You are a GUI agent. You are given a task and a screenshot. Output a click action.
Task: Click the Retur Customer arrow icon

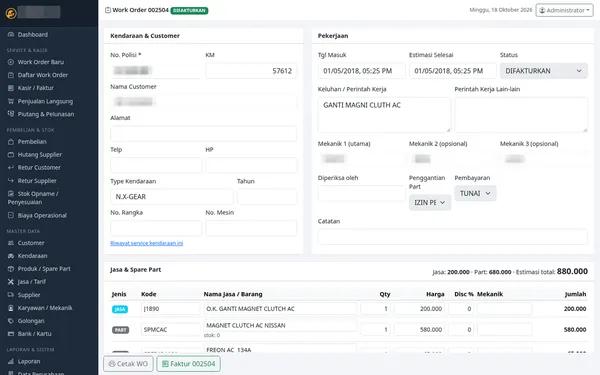coord(11,168)
